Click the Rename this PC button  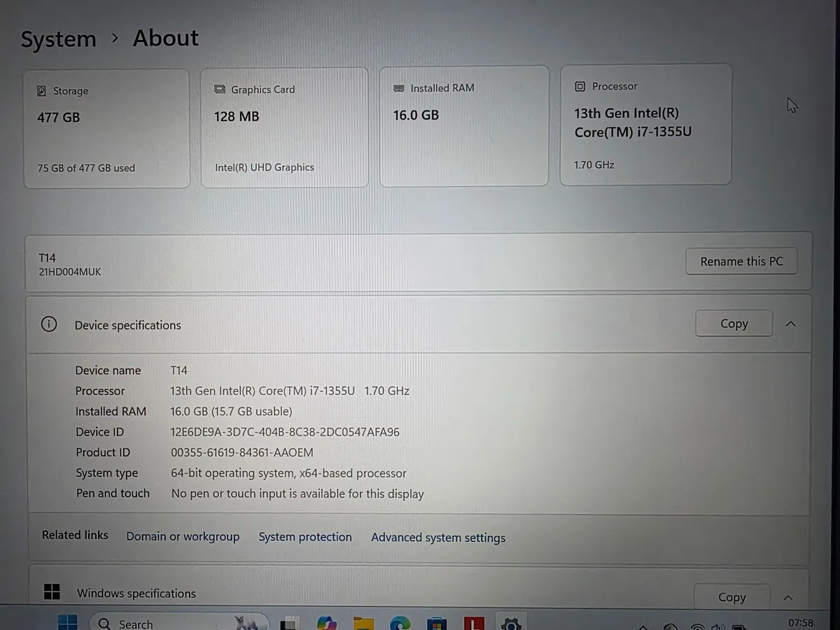[x=741, y=261]
